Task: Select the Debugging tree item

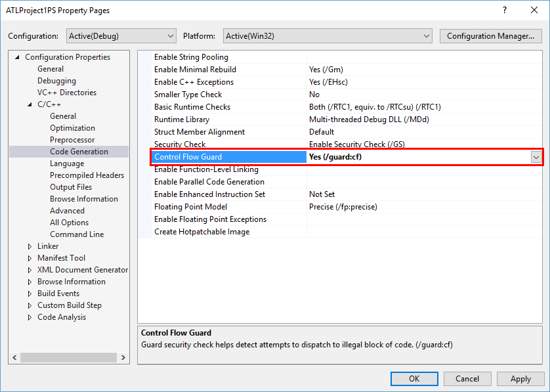Action: pos(56,81)
